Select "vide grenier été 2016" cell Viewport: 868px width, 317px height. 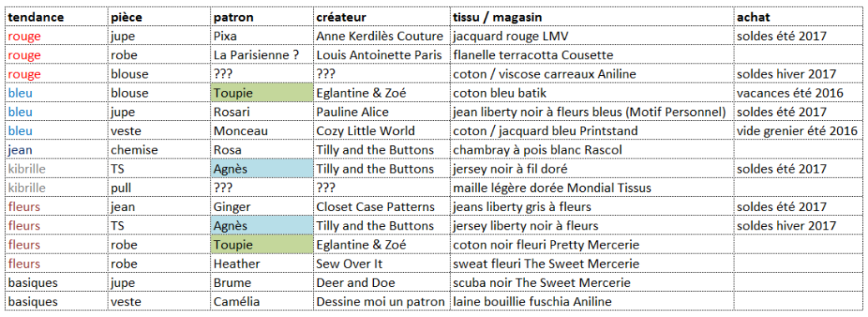pyautogui.click(x=798, y=131)
